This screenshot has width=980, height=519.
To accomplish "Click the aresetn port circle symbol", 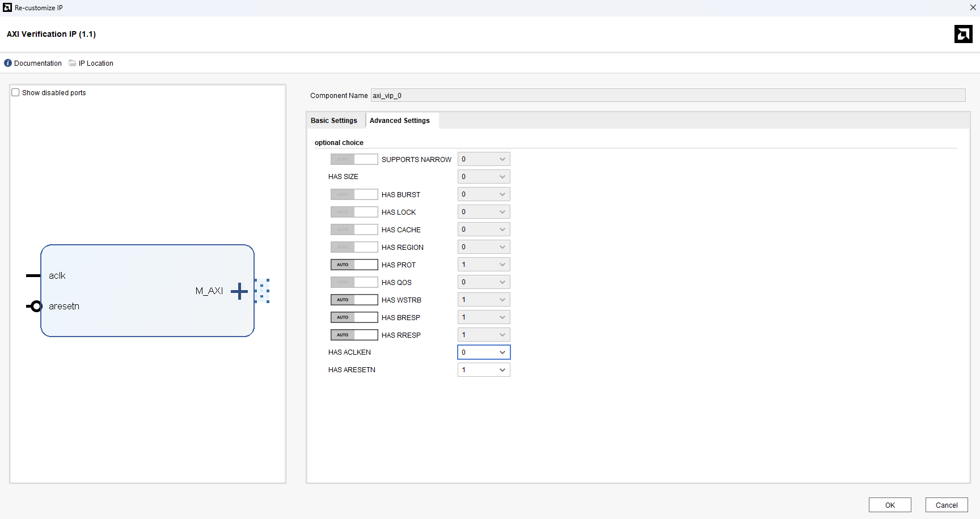I will click(36, 307).
